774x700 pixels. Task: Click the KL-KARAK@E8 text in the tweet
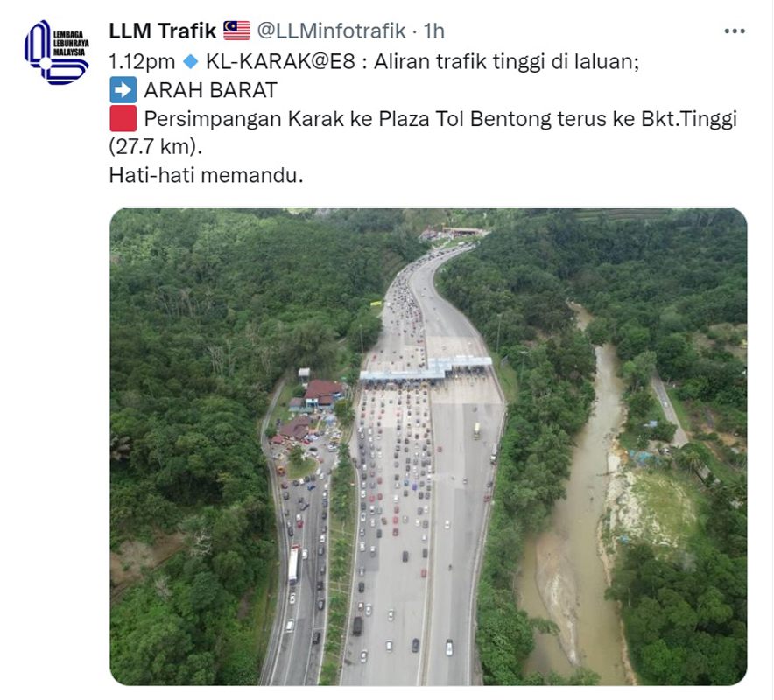pyautogui.click(x=280, y=61)
